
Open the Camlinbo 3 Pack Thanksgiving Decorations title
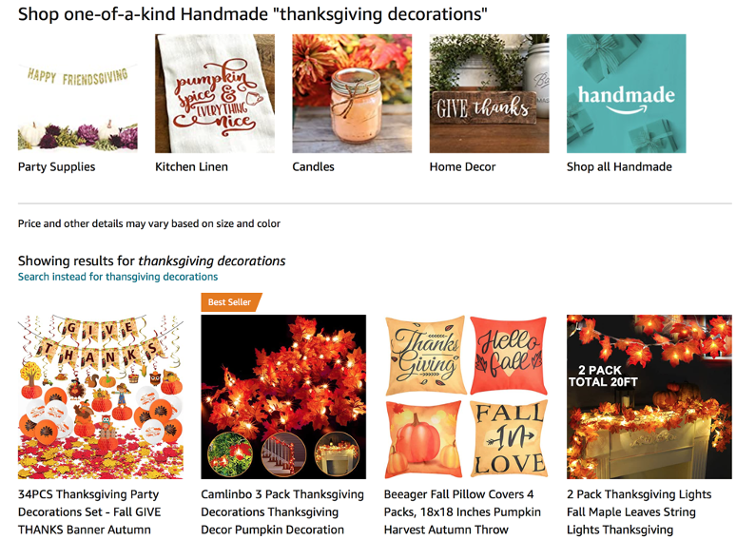click(x=282, y=512)
